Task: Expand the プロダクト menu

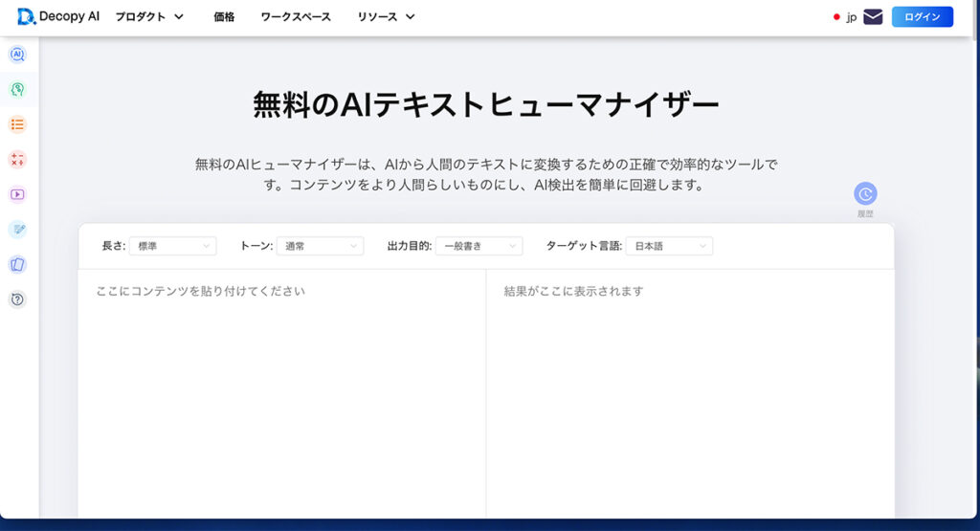Action: pos(149,17)
